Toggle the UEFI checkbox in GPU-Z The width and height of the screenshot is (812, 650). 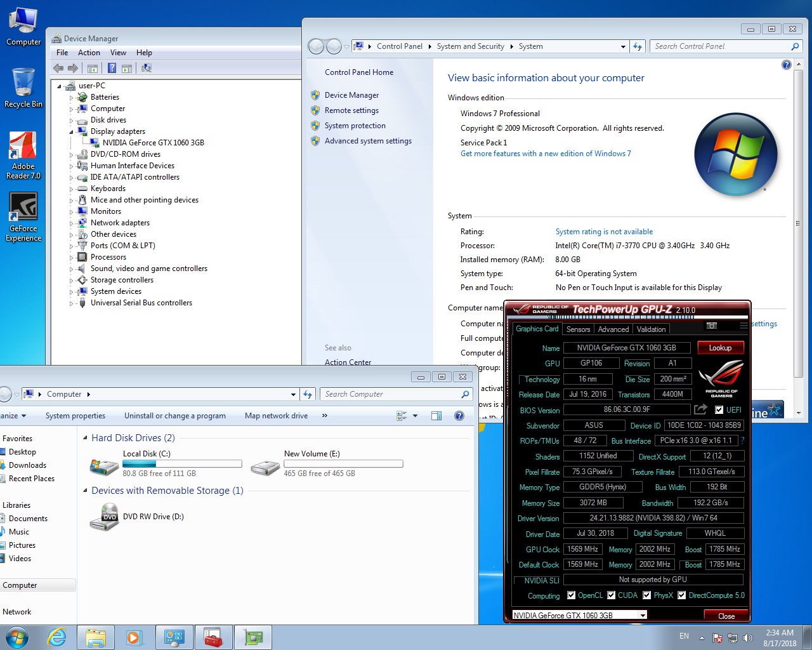tap(719, 410)
